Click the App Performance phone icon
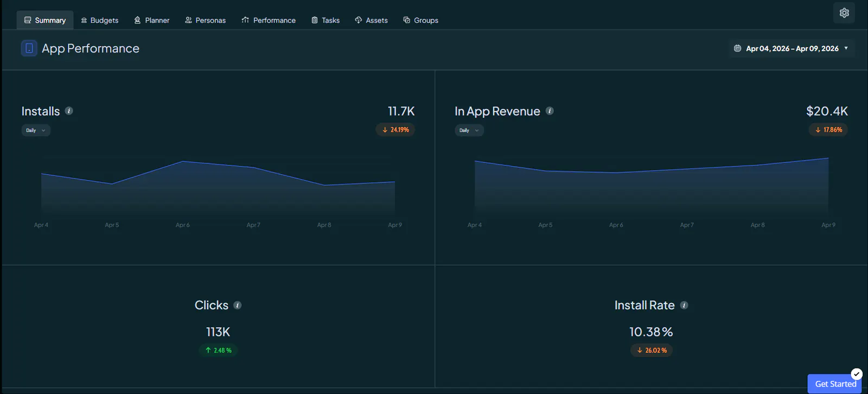Viewport: 868px width, 394px height. point(29,48)
